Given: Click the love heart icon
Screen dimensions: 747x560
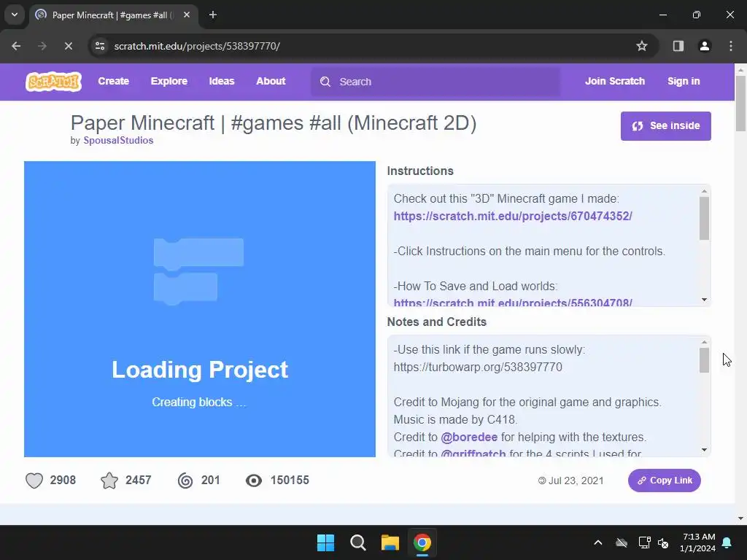Looking at the screenshot, I should pos(34,481).
